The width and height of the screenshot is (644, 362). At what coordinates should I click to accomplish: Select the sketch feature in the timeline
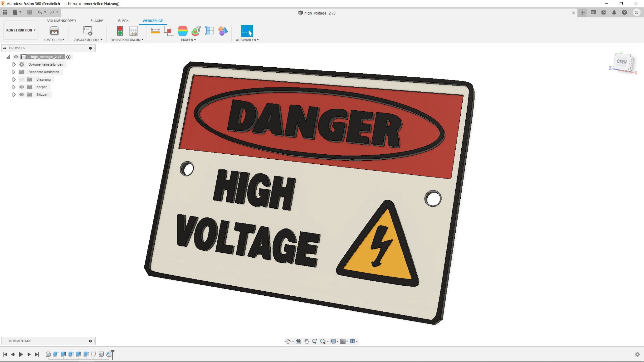(x=94, y=354)
